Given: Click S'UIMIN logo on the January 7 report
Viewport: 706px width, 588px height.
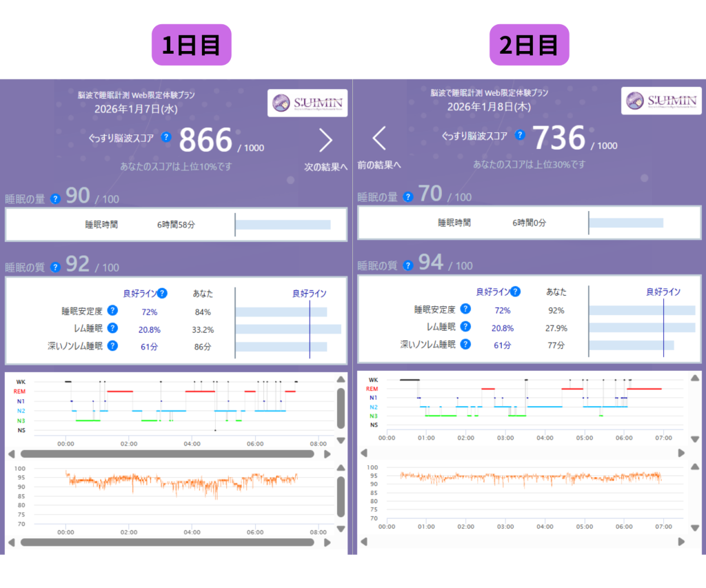Looking at the screenshot, I should tap(307, 103).
